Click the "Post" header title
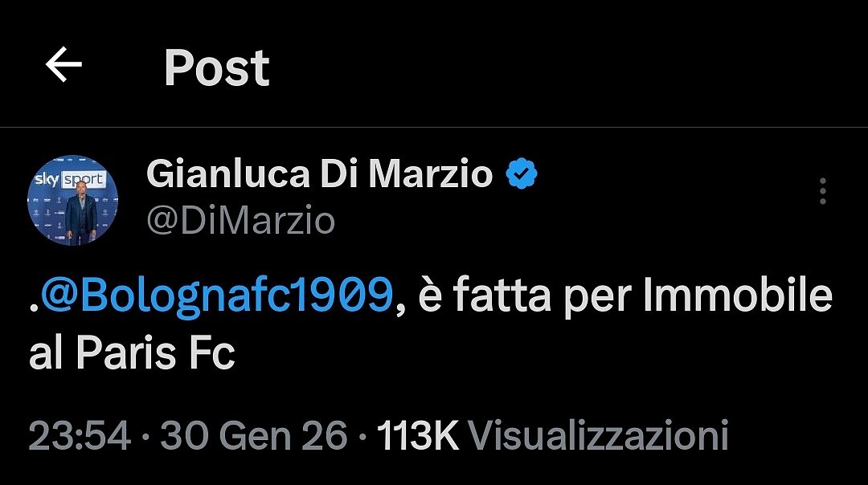Image resolution: width=868 pixels, height=485 pixels. (x=216, y=67)
